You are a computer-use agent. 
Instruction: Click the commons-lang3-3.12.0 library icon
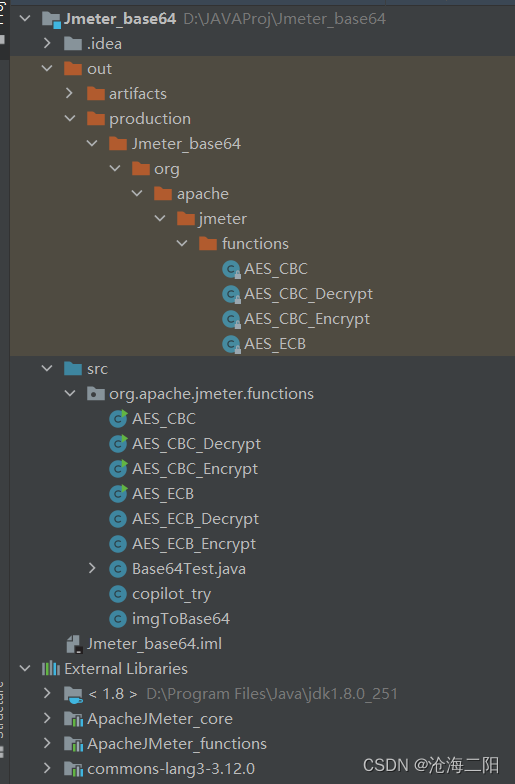click(x=74, y=769)
